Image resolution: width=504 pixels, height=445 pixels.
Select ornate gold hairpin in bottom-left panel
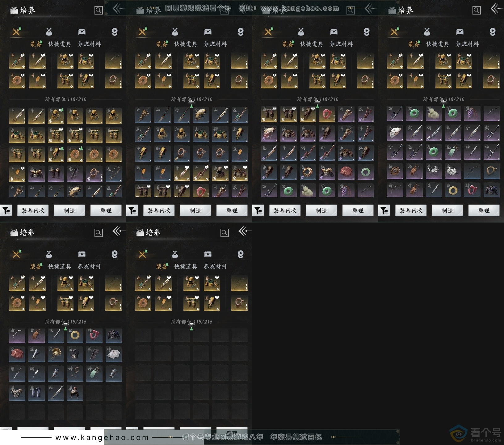[x=56, y=355]
